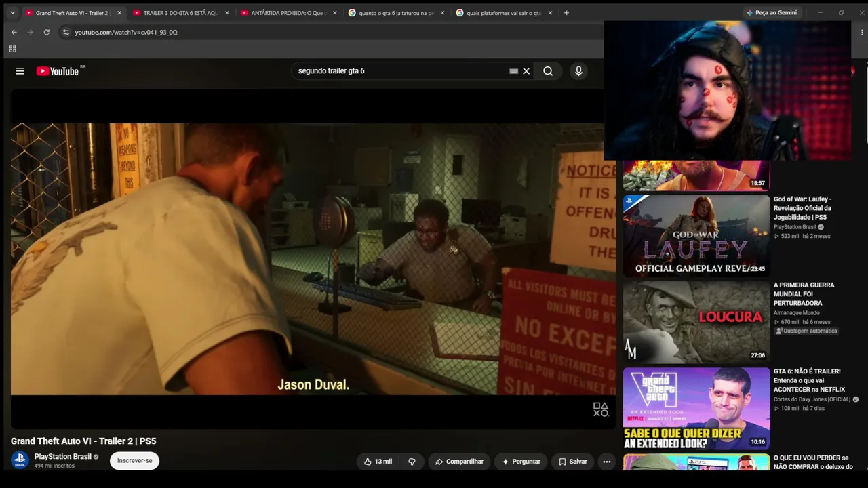Close the Grand Theft Auto VI tab
Screen dimensions: 868x488
tap(119, 13)
